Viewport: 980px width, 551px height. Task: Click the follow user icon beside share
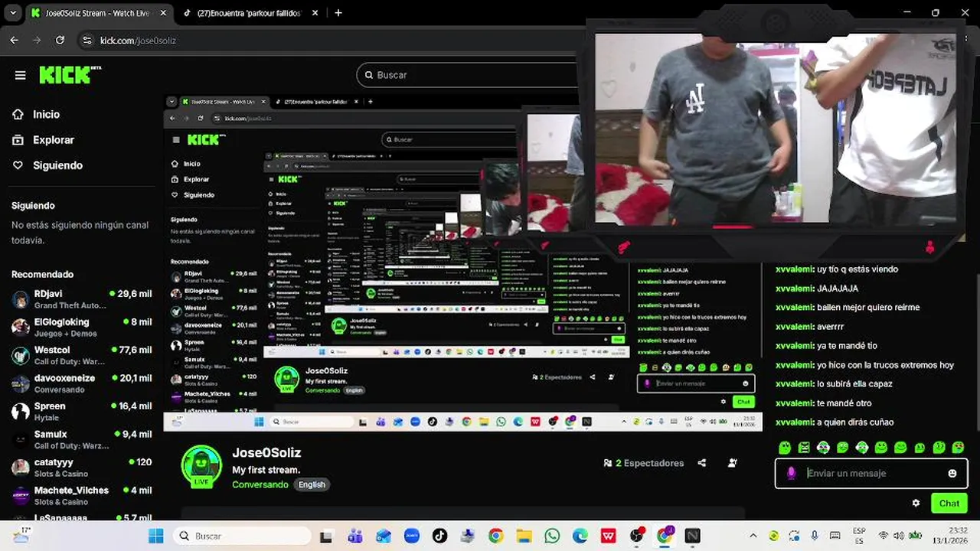tap(733, 463)
